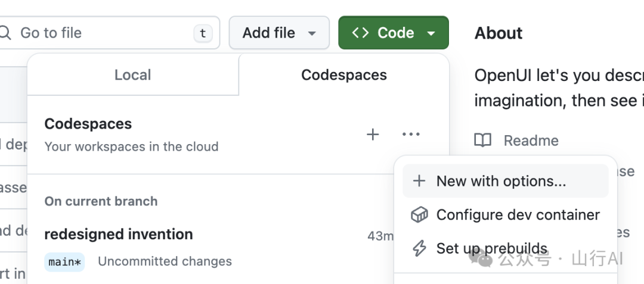Viewport: 644px width, 284px height.
Task: Click the angle brackets icon on Code button
Action: (360, 33)
